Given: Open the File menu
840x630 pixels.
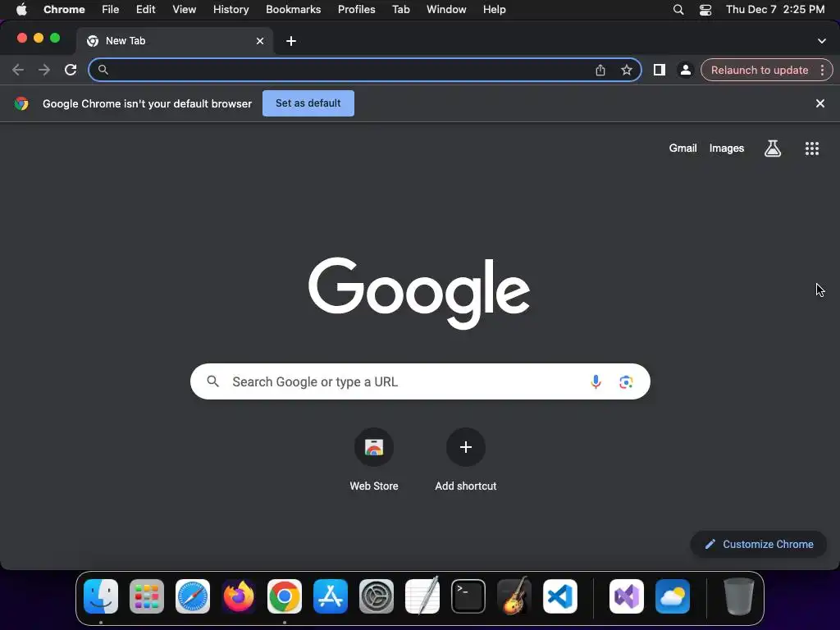Looking at the screenshot, I should pyautogui.click(x=111, y=10).
